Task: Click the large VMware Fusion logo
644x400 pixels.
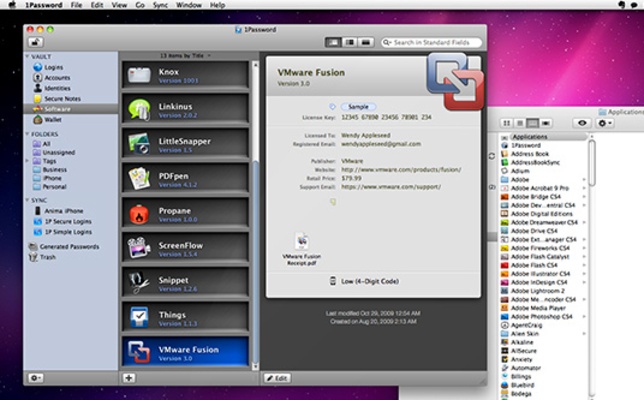Action: pyautogui.click(x=455, y=81)
